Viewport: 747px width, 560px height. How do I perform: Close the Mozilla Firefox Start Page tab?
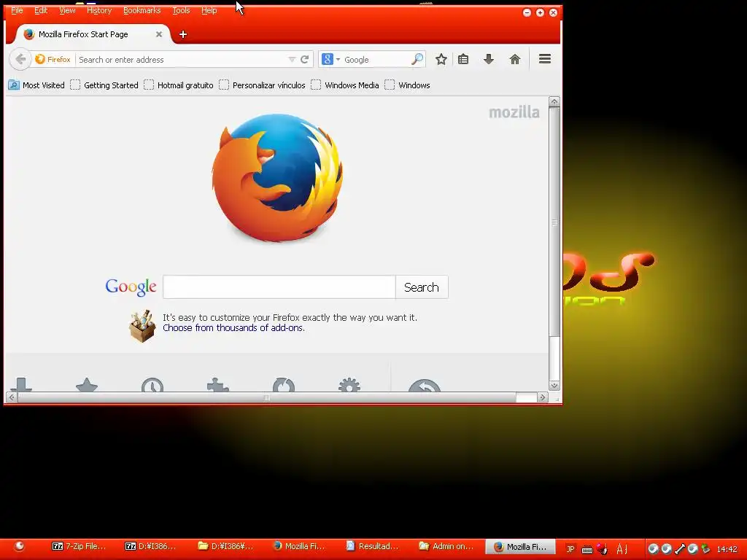(x=159, y=34)
